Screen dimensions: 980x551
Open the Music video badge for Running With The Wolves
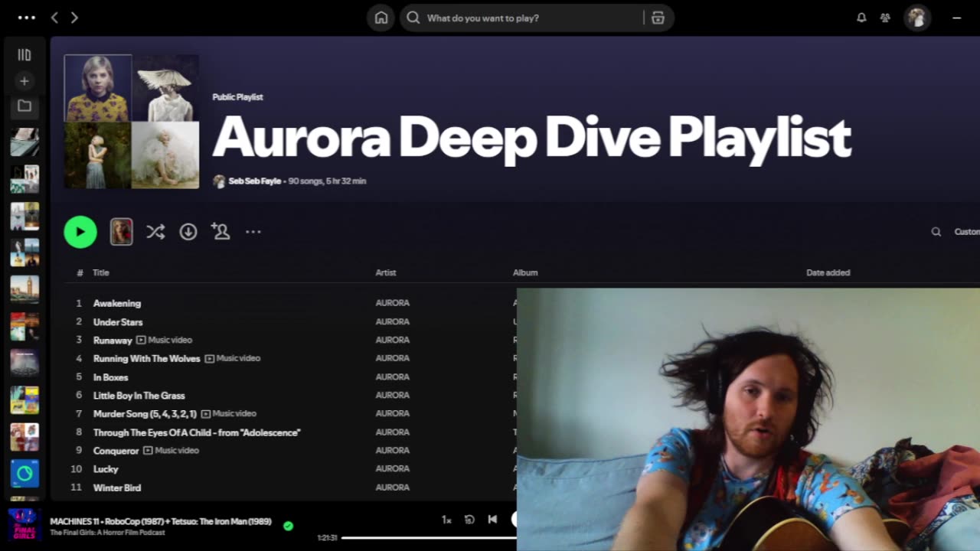pyautogui.click(x=233, y=358)
